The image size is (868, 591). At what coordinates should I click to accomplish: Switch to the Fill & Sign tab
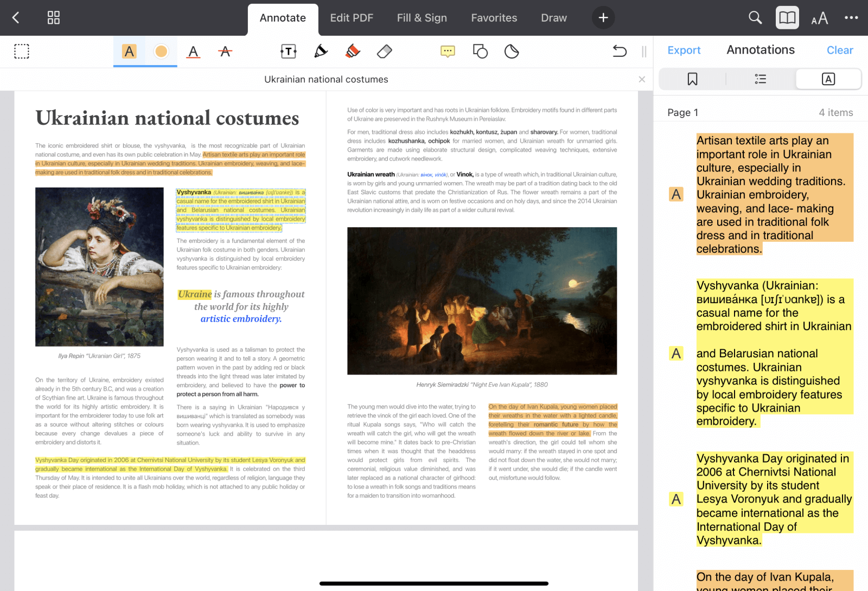click(422, 18)
